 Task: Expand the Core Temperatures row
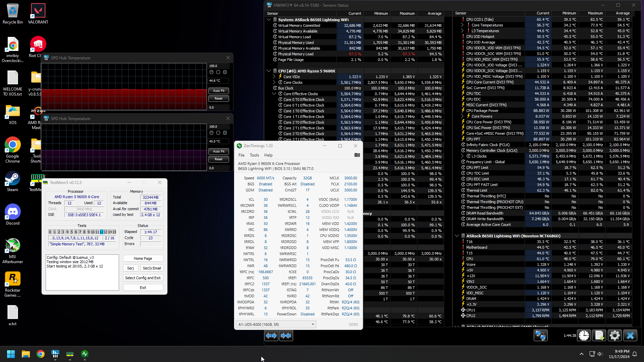coord(462,25)
